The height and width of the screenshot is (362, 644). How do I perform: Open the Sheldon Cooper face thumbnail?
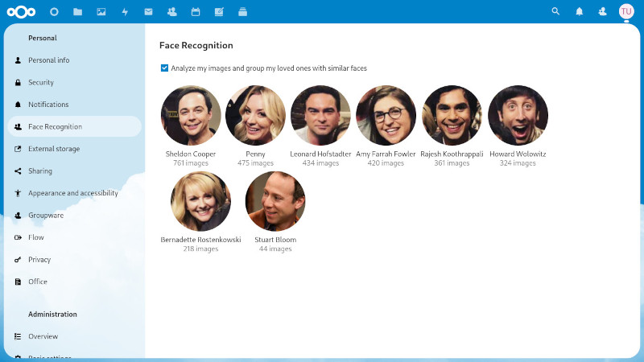click(191, 115)
